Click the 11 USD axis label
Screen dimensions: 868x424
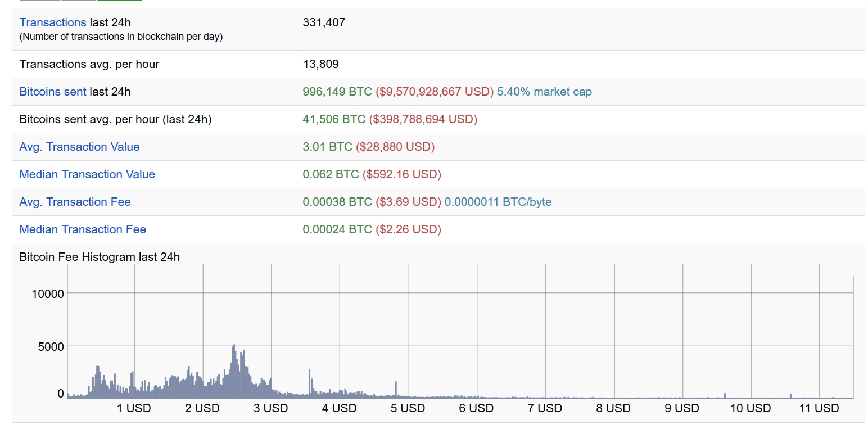819,408
